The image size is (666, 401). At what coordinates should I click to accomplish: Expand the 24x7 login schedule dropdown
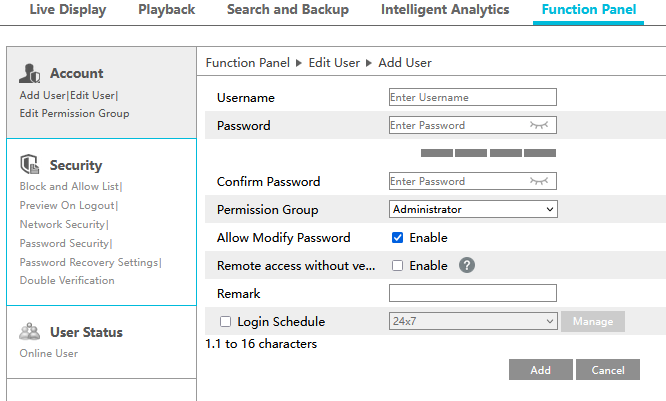pos(472,322)
